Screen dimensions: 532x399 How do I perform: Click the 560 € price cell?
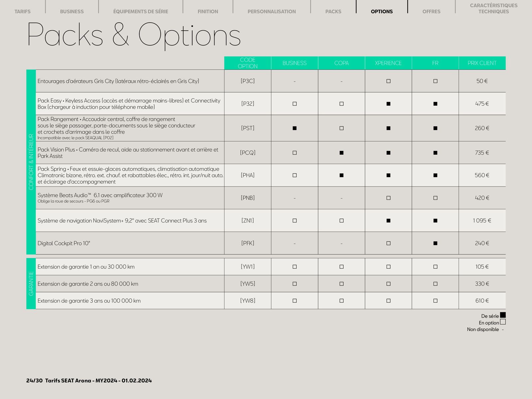tap(482, 175)
